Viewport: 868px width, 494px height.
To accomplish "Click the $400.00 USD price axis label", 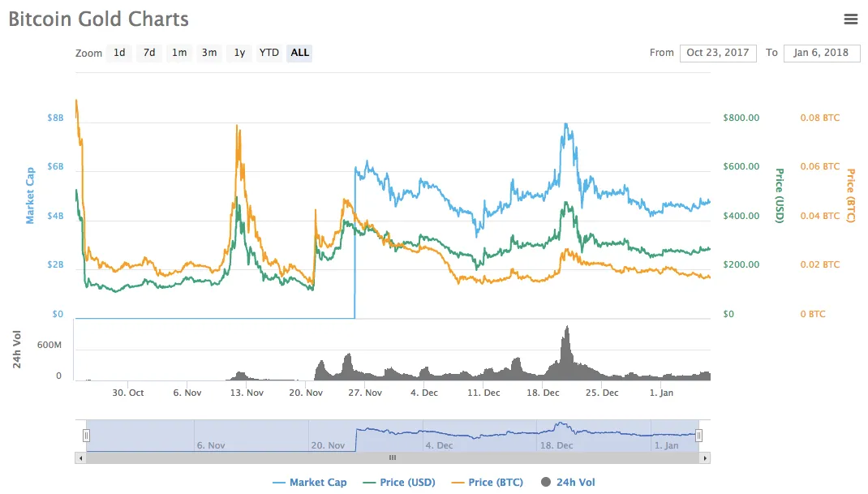I will point(741,216).
